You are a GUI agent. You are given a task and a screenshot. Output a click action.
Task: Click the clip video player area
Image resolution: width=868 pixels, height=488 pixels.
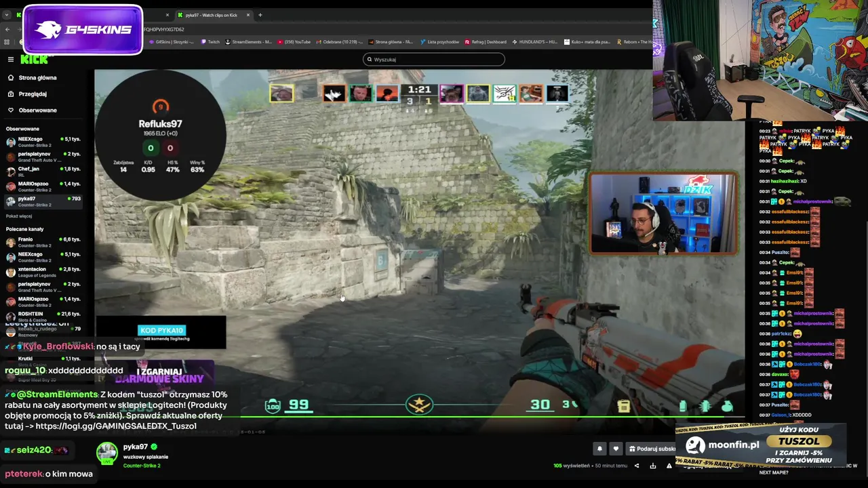coord(420,251)
